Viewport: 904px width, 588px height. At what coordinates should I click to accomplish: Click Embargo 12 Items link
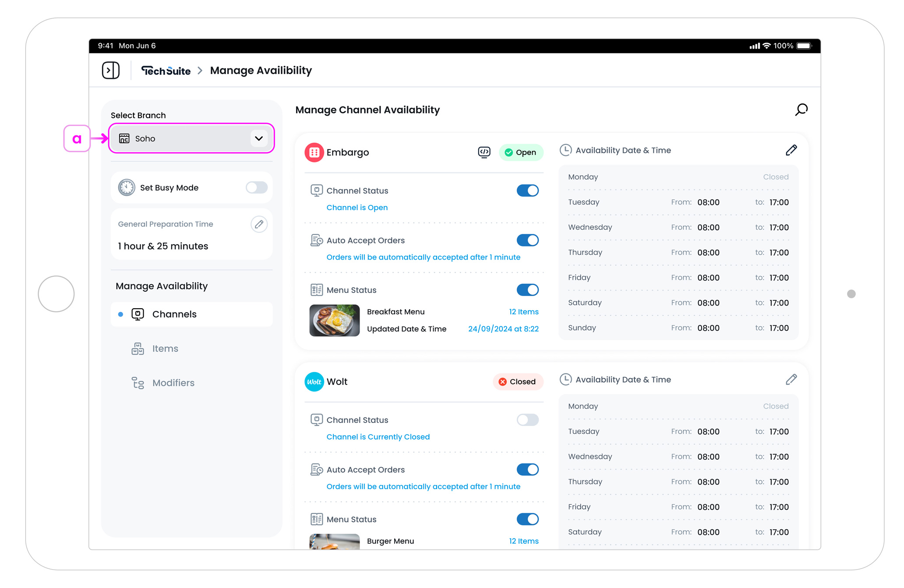tap(523, 312)
